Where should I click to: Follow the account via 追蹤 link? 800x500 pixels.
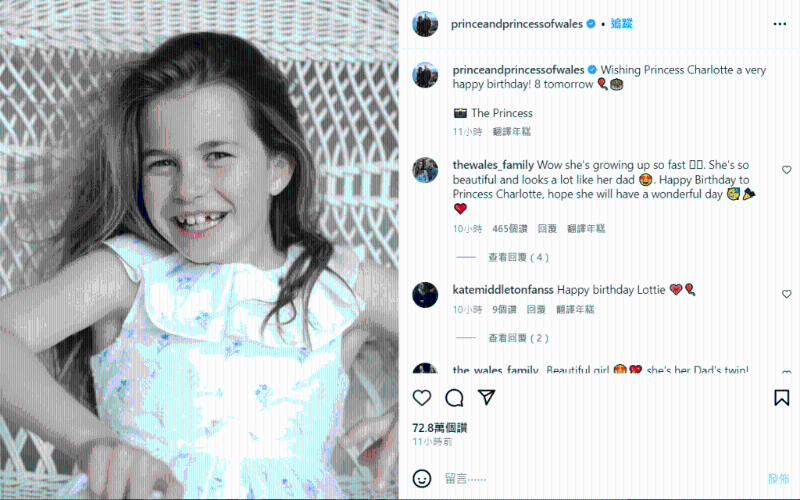click(621, 23)
